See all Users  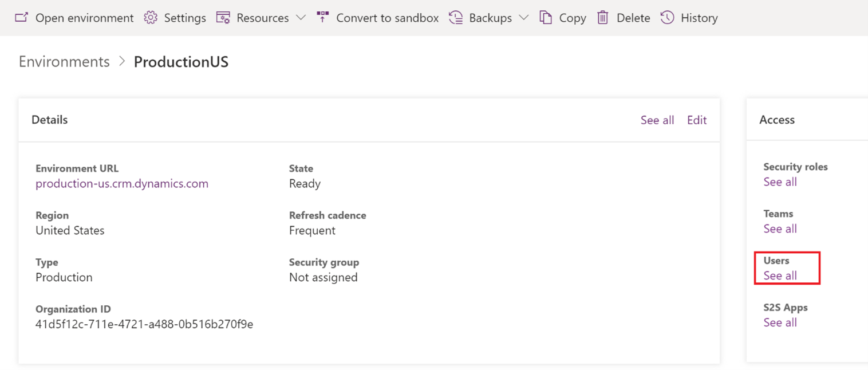point(780,276)
